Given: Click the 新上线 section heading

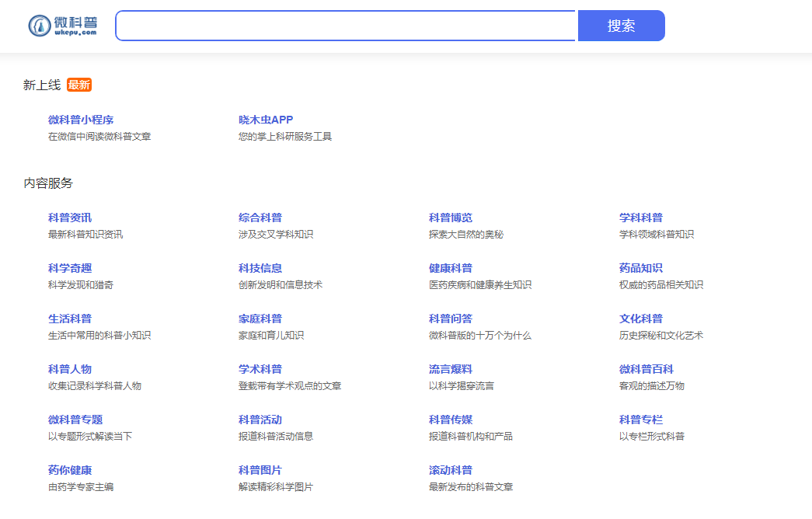Looking at the screenshot, I should 42,85.
